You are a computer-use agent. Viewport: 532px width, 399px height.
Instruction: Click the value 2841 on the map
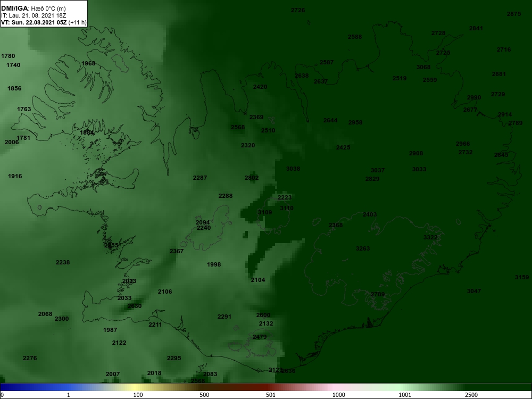pos(476,28)
